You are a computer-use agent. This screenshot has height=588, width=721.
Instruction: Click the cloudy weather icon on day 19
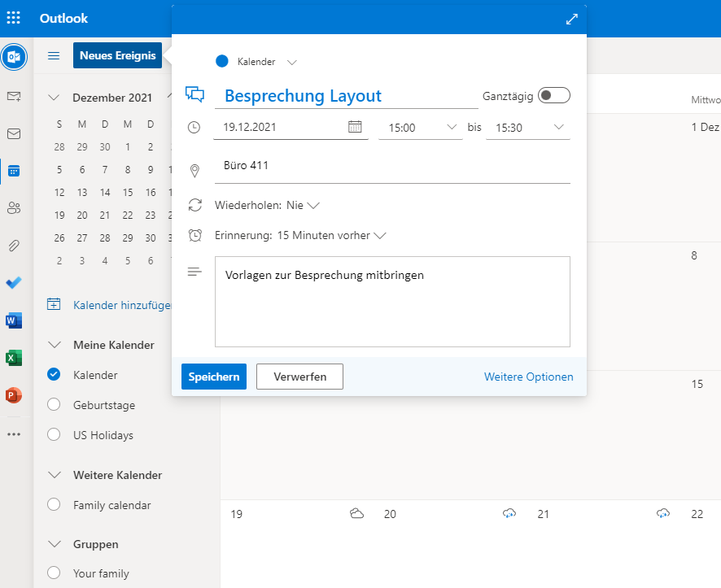point(356,513)
